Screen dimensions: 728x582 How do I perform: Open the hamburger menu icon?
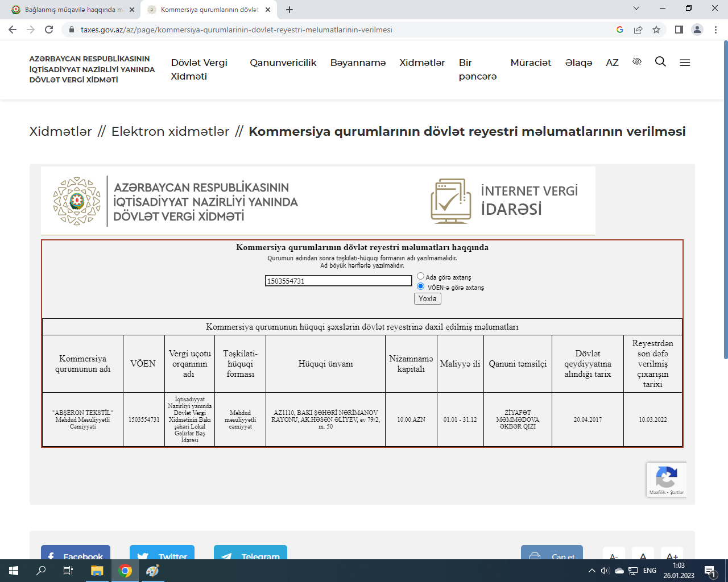(x=685, y=63)
